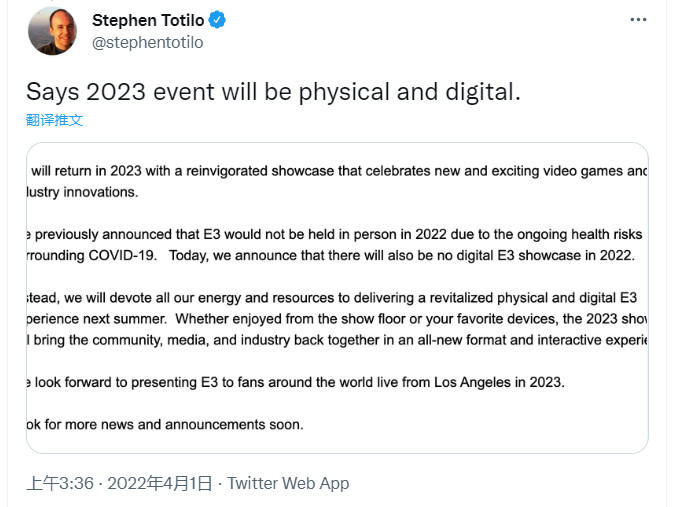Image resolution: width=685 pixels, height=507 pixels.
Task: Click the line about more news and announcements
Action: pos(165,424)
